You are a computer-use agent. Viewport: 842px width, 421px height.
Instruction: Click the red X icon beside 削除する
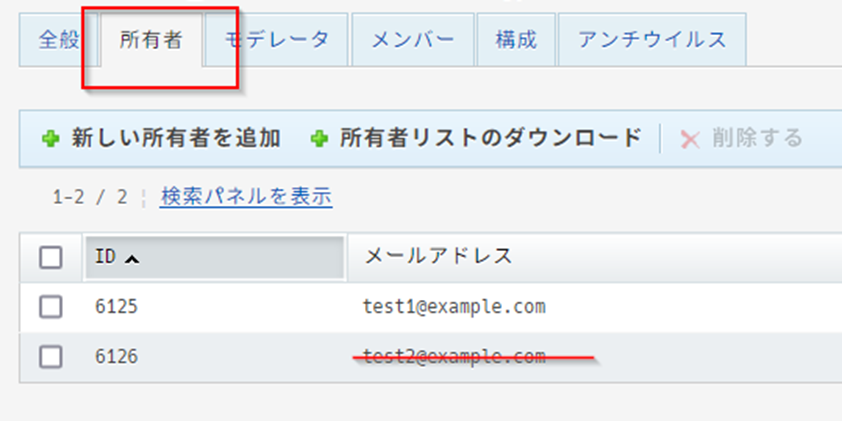[689, 139]
